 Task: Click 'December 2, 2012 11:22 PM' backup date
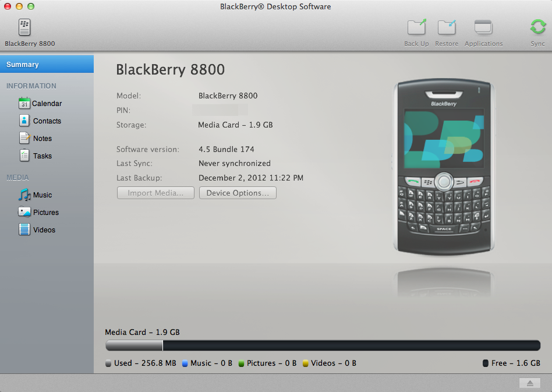(250, 178)
